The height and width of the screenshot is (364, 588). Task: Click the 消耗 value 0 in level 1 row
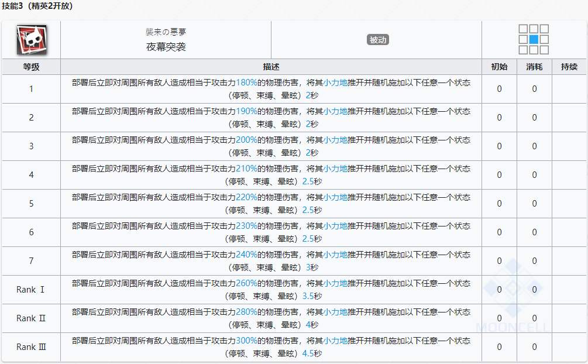pyautogui.click(x=534, y=89)
